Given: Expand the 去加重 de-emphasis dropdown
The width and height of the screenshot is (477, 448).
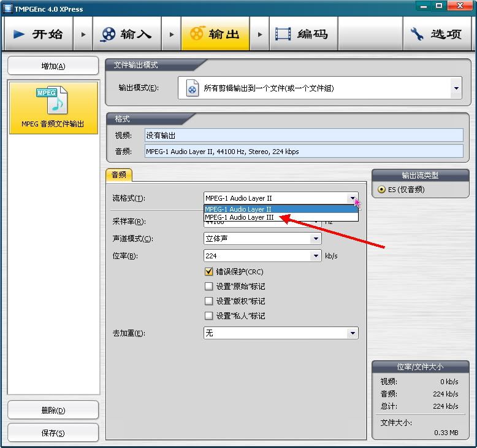Looking at the screenshot, I should pos(352,333).
